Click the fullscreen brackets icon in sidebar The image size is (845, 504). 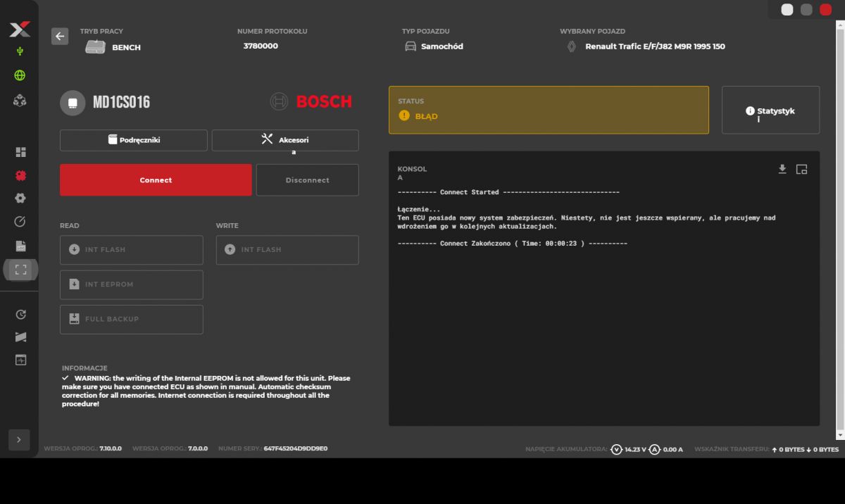pos(20,270)
